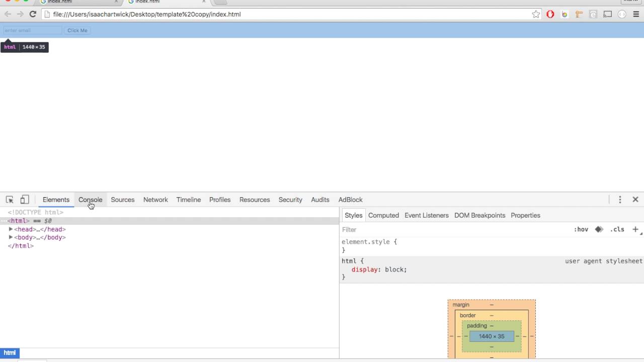Add a new style rule with plus icon
The height and width of the screenshot is (362, 644).
pyautogui.click(x=635, y=229)
